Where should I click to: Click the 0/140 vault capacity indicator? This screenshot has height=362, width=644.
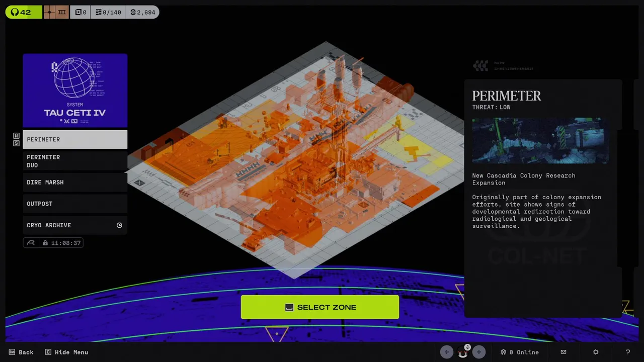[x=108, y=12]
